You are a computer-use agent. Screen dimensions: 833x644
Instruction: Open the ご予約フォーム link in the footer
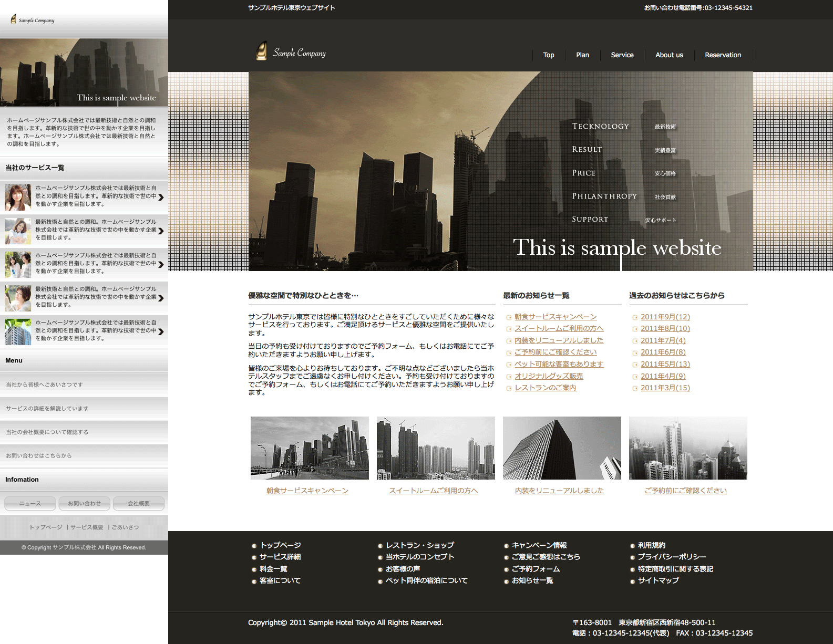[536, 569]
